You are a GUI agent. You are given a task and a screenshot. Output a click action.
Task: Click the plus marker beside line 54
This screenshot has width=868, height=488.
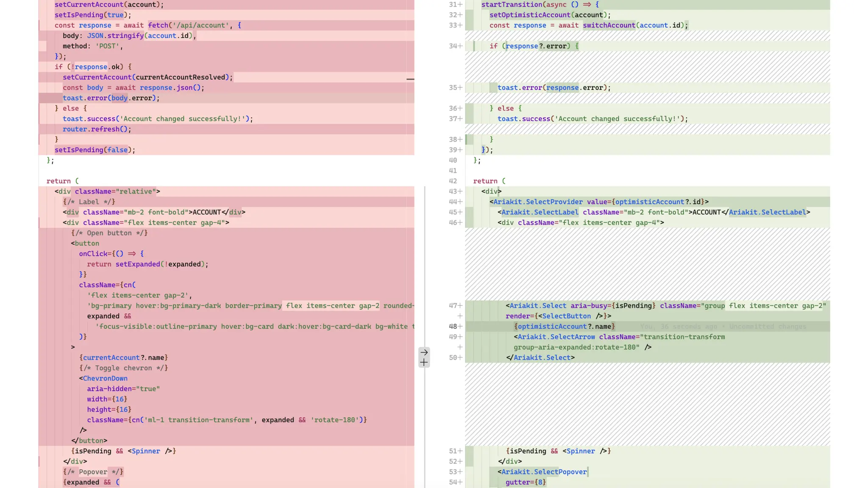coord(460,482)
